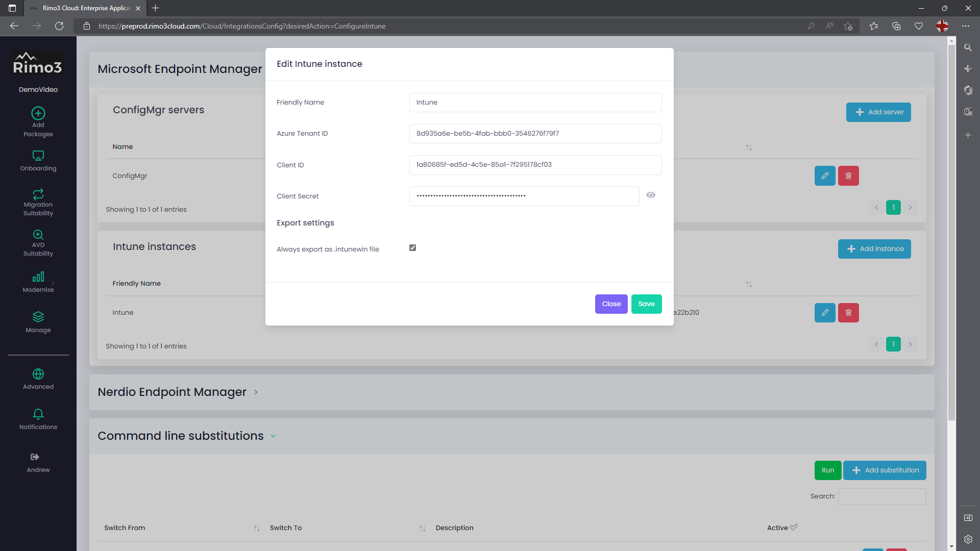Expand the Modernize sidebar submenu
Image resolution: width=980 pixels, height=551 pixels.
pyautogui.click(x=53, y=283)
